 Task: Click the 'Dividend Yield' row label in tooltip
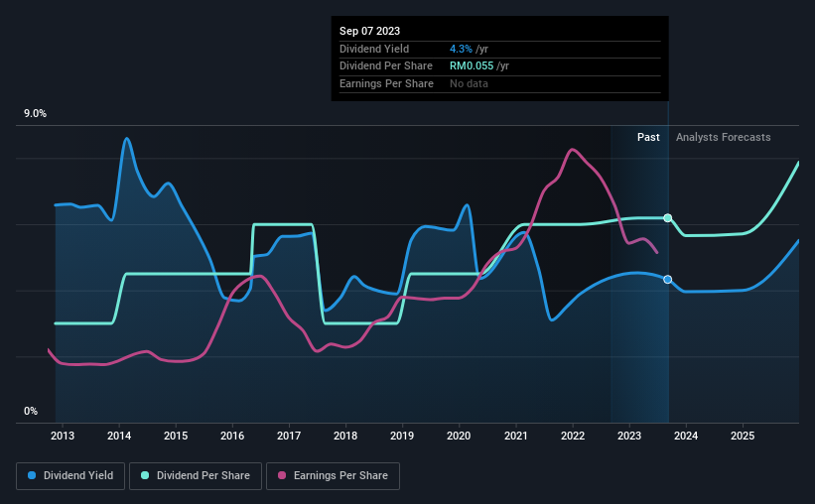click(374, 49)
